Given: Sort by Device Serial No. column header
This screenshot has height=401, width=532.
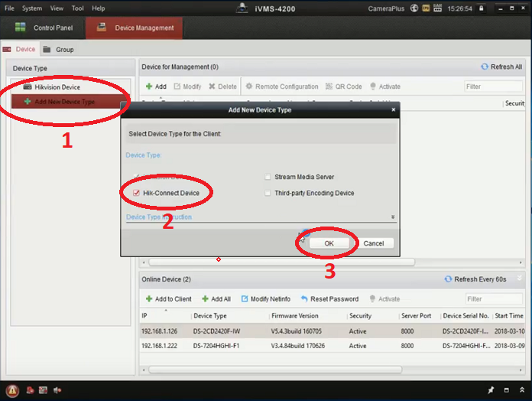Looking at the screenshot, I should [466, 316].
